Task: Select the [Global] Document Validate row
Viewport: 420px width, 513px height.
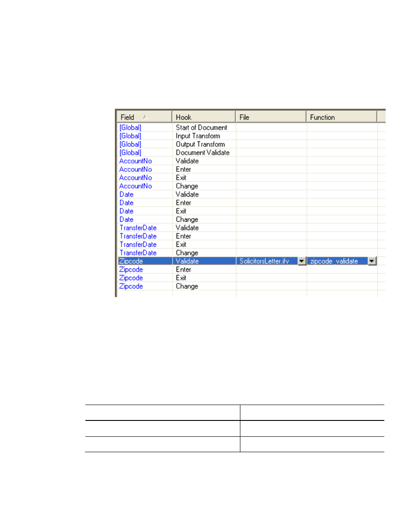Action: click(251, 152)
